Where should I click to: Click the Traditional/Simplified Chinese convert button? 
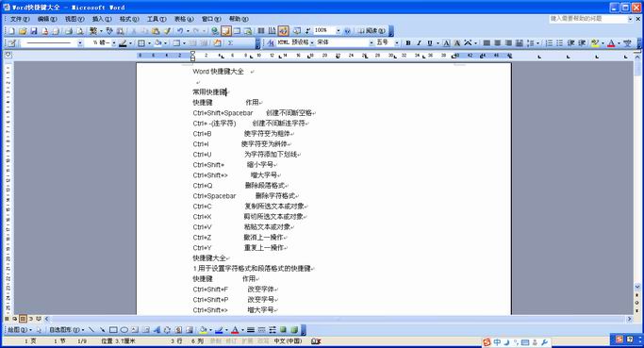pyautogui.click(x=93, y=31)
